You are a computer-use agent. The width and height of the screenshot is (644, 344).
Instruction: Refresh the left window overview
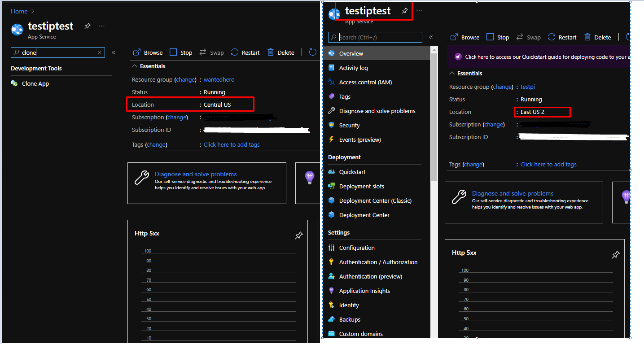[x=313, y=52]
